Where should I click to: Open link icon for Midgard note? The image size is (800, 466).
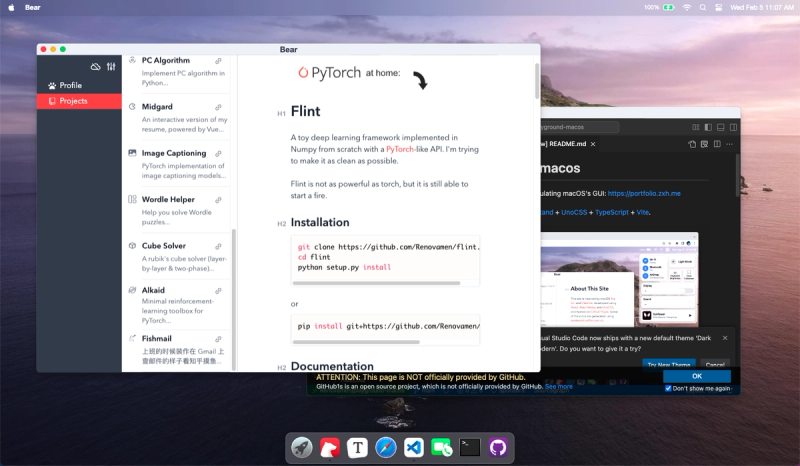(x=218, y=107)
